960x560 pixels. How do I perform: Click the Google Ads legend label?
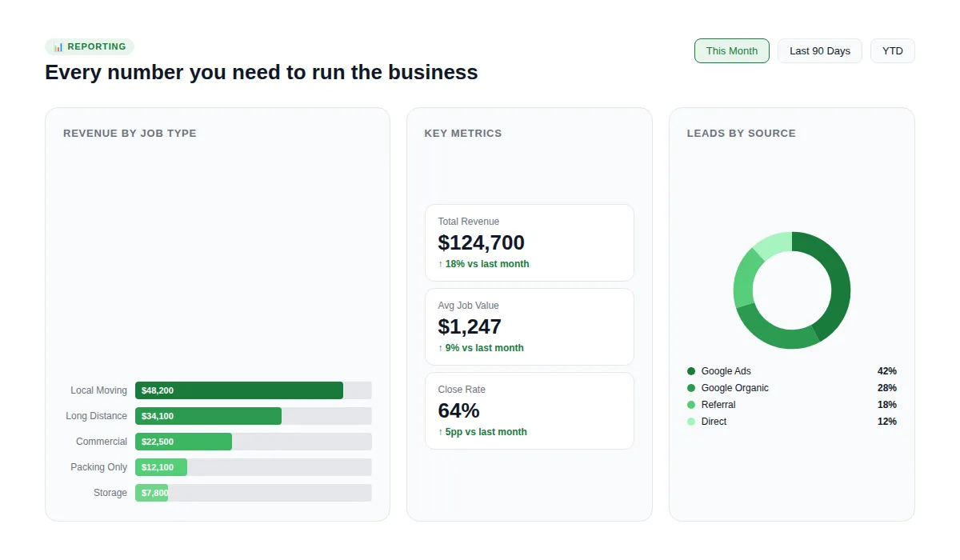pyautogui.click(x=726, y=371)
